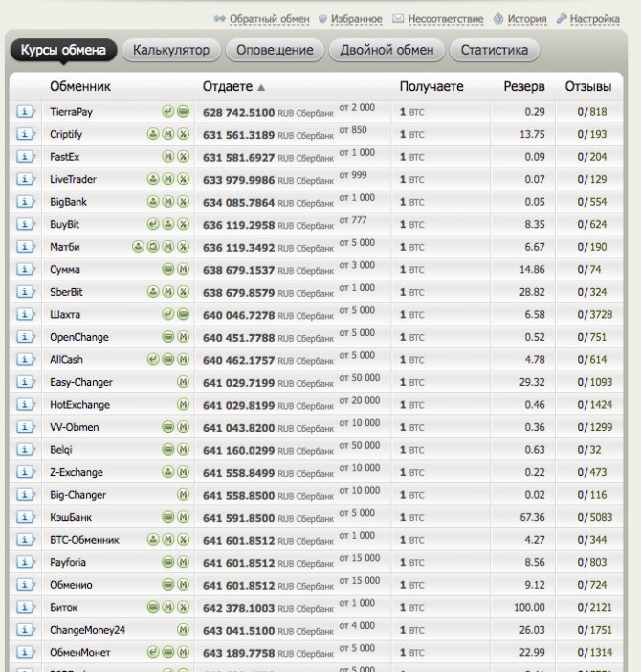Open the История link
This screenshot has width=641, height=672.
(527, 19)
